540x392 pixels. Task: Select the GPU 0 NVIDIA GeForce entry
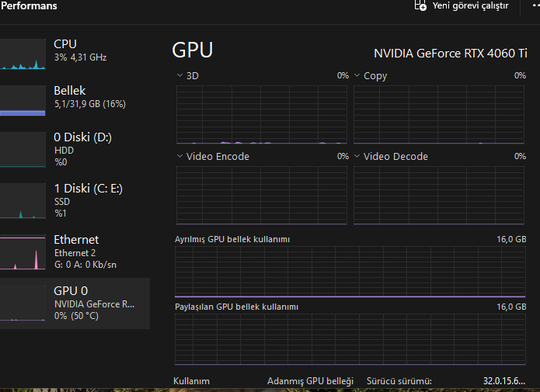(x=93, y=304)
